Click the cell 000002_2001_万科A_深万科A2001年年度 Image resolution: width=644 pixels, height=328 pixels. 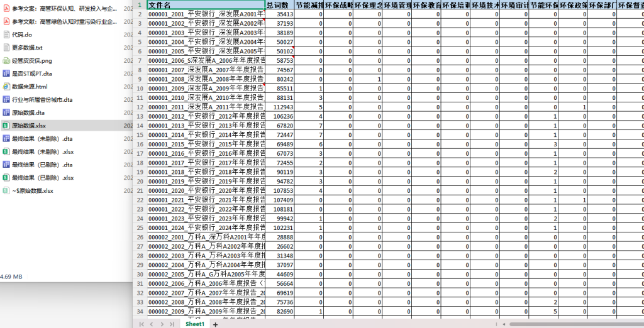coord(206,238)
